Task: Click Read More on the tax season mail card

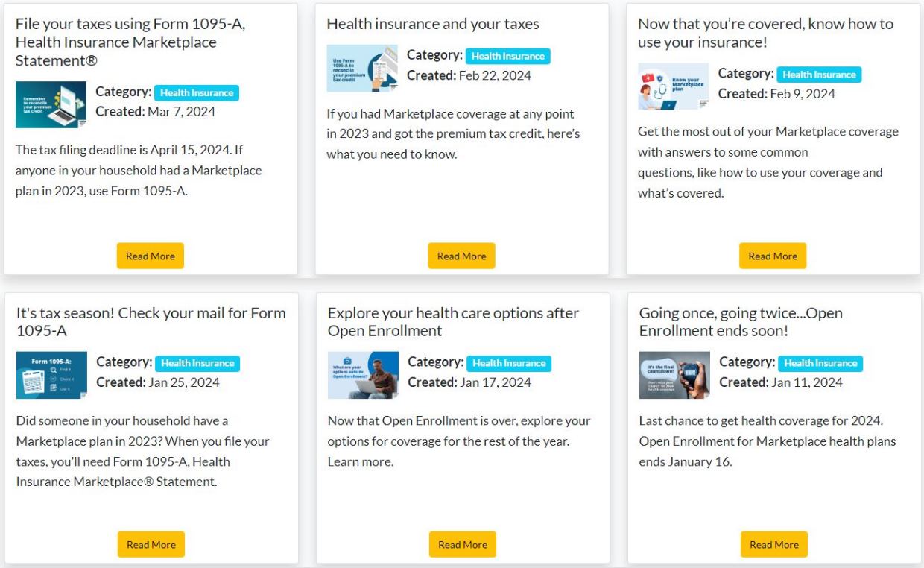Action: [151, 544]
